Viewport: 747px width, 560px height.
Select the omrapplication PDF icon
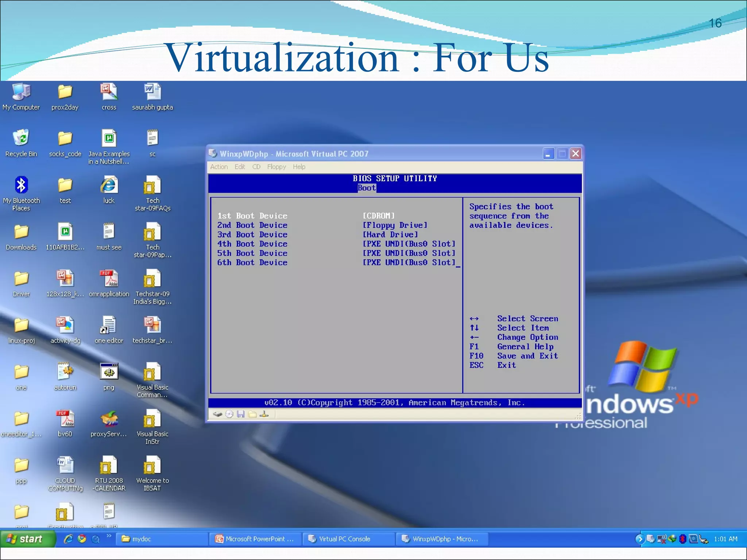tap(109, 283)
